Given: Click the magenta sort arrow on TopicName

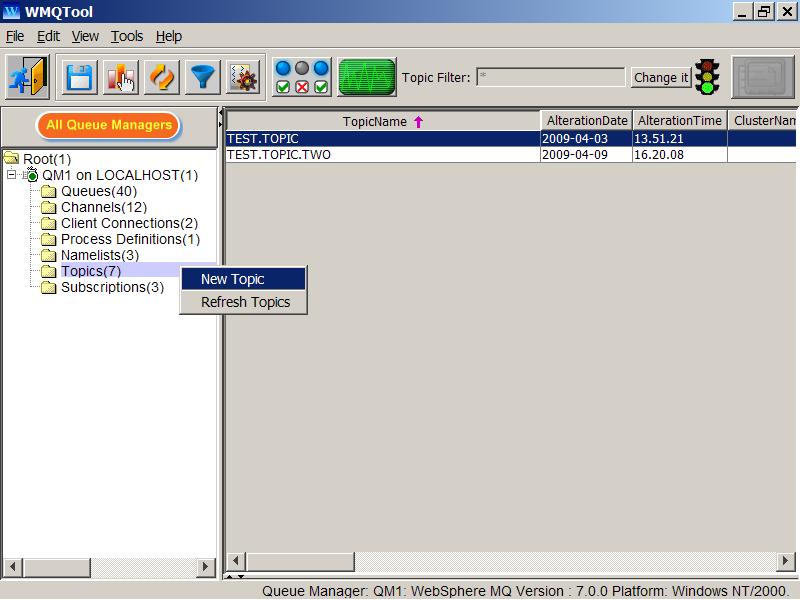Looking at the screenshot, I should click(x=418, y=121).
